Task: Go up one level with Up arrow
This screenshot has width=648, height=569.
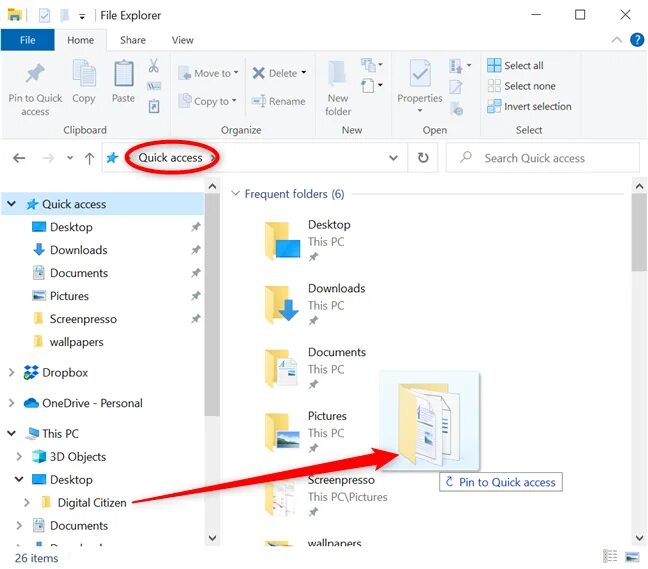Action: tap(89, 158)
